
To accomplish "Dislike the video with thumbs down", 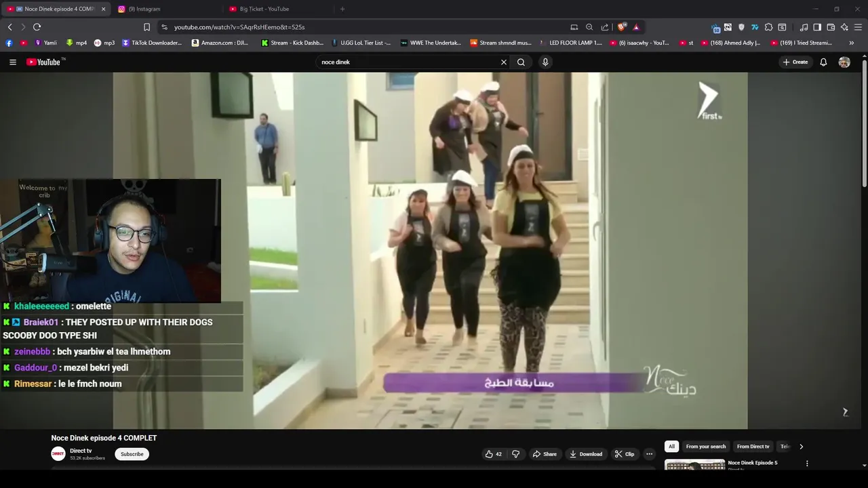I will coord(515,454).
